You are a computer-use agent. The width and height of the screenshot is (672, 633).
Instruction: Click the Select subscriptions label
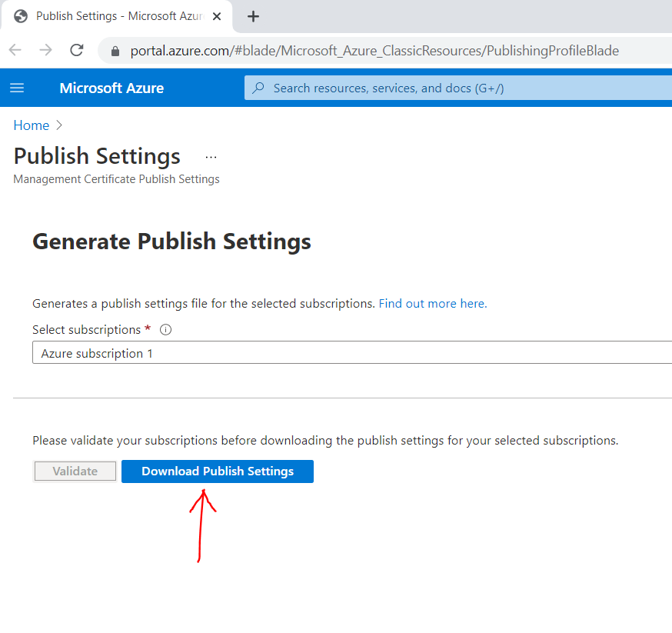coord(87,329)
